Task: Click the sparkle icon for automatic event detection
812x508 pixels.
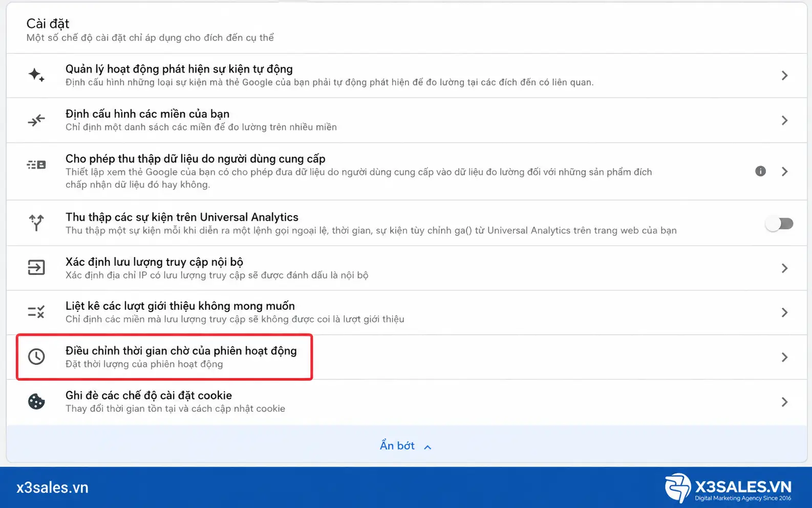Action: point(36,75)
